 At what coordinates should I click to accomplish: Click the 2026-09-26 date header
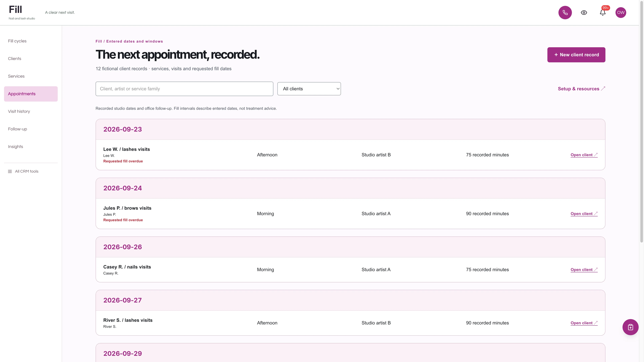click(122, 247)
